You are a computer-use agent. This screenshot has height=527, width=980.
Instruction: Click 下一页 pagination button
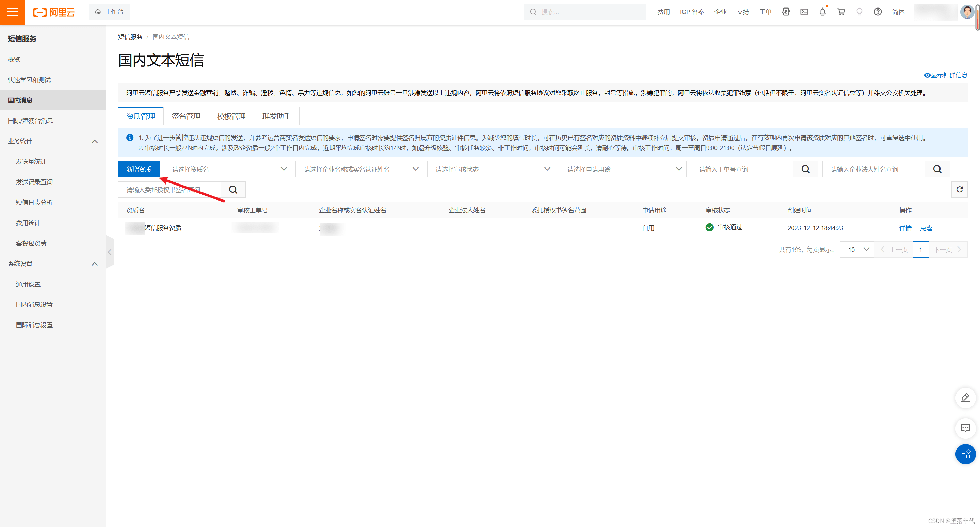tap(948, 250)
